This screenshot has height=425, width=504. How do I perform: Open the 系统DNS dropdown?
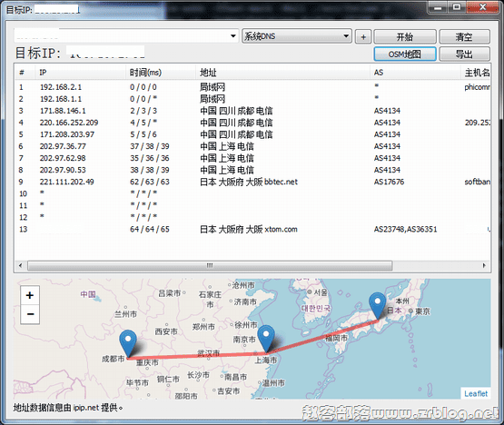point(296,36)
